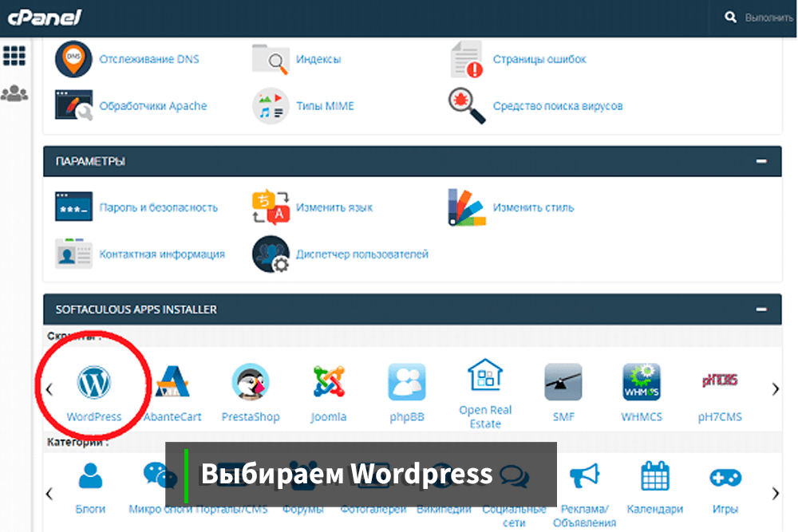
Task: Open the Отслеживание DNS icon
Action: (73, 59)
